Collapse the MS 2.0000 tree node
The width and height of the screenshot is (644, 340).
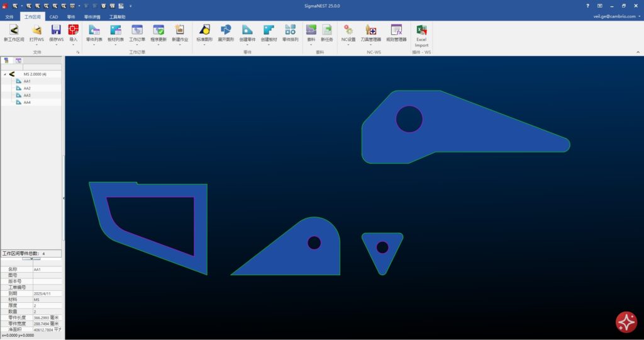click(5, 74)
